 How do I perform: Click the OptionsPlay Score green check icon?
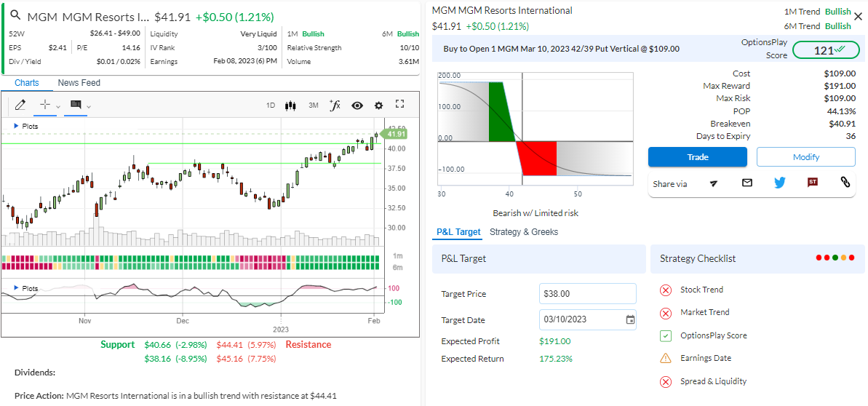pos(666,335)
